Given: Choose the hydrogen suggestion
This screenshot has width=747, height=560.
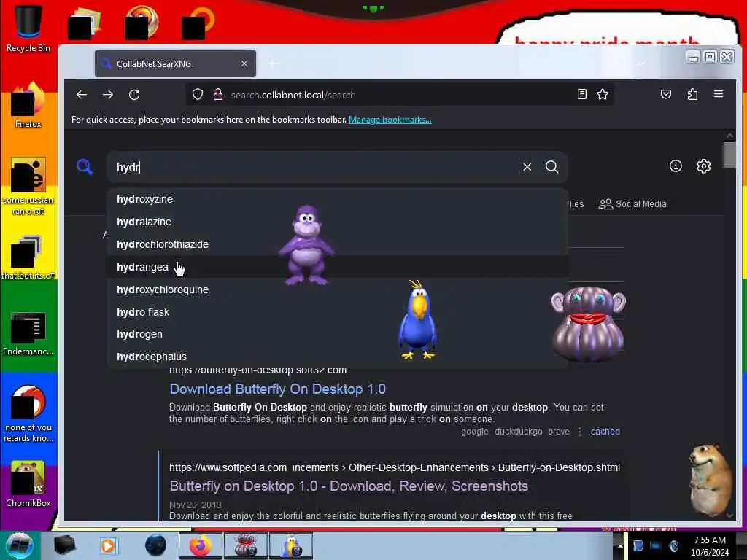Looking at the screenshot, I should point(337,334).
